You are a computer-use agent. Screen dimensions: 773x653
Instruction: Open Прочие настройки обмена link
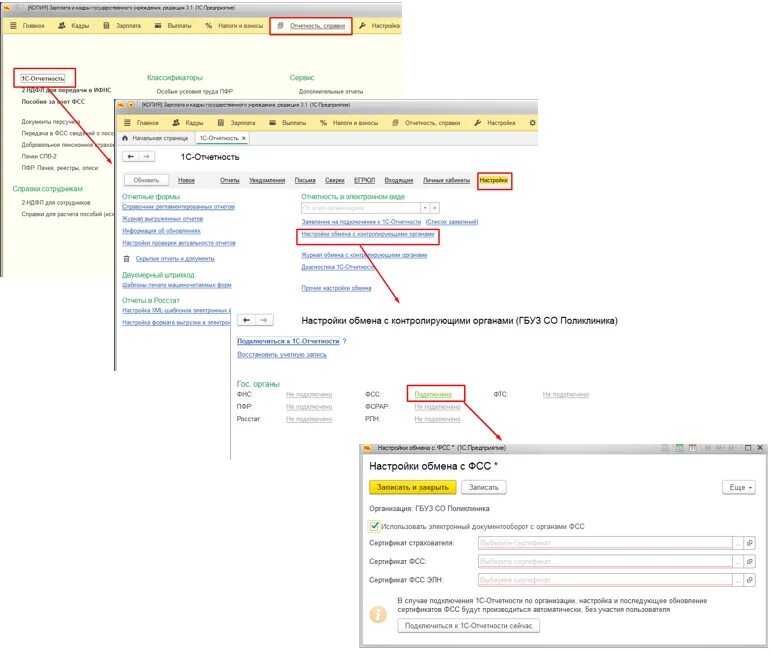336,288
